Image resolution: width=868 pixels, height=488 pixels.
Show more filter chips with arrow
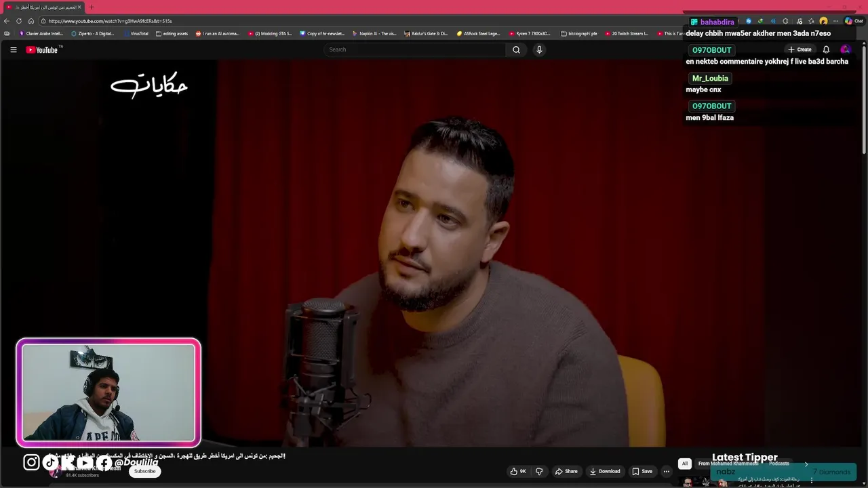point(806,464)
